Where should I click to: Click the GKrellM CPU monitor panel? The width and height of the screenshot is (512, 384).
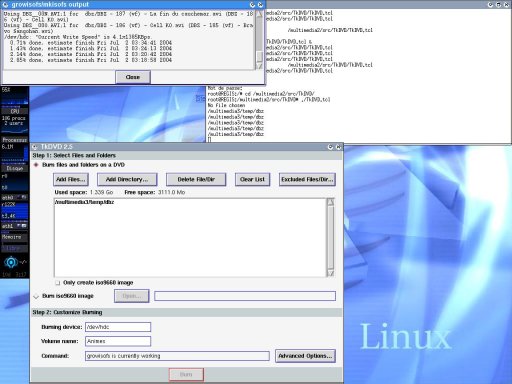(x=15, y=111)
